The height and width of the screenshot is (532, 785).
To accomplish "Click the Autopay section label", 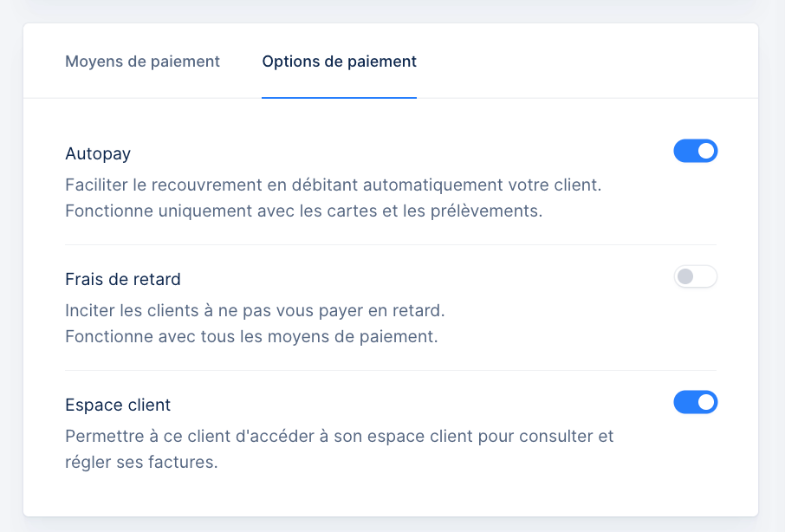I will pos(98,152).
